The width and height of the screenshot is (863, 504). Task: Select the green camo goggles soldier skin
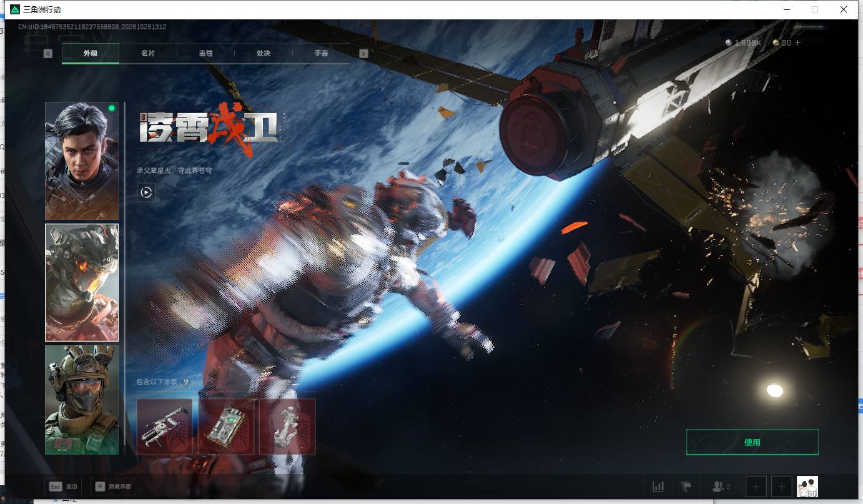point(82,400)
